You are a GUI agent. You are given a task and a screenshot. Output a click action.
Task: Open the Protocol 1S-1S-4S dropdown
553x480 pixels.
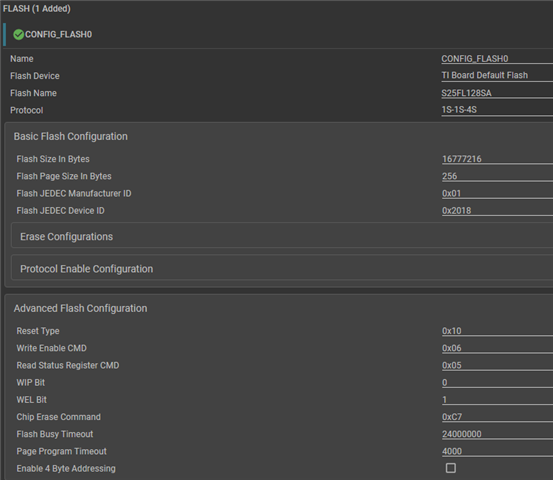coord(497,110)
